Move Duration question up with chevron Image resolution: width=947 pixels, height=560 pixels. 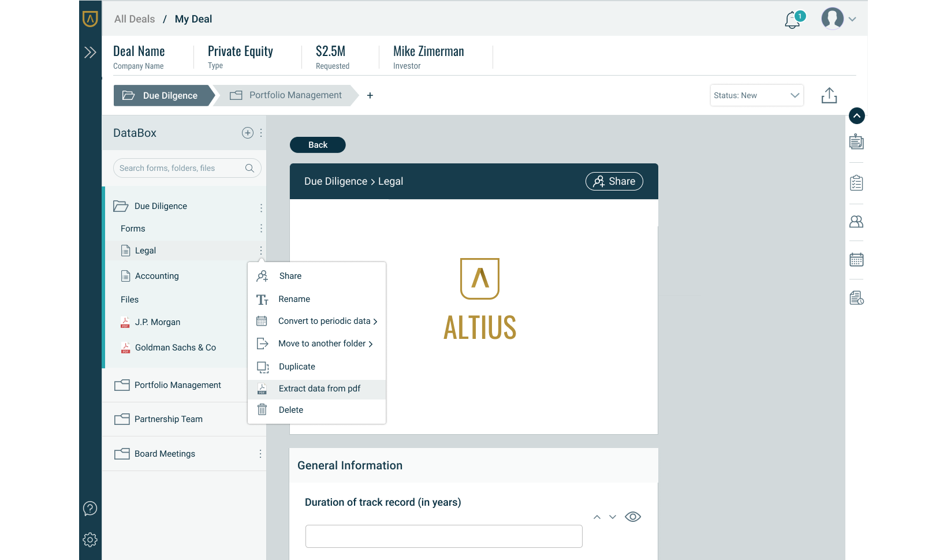pyautogui.click(x=597, y=517)
